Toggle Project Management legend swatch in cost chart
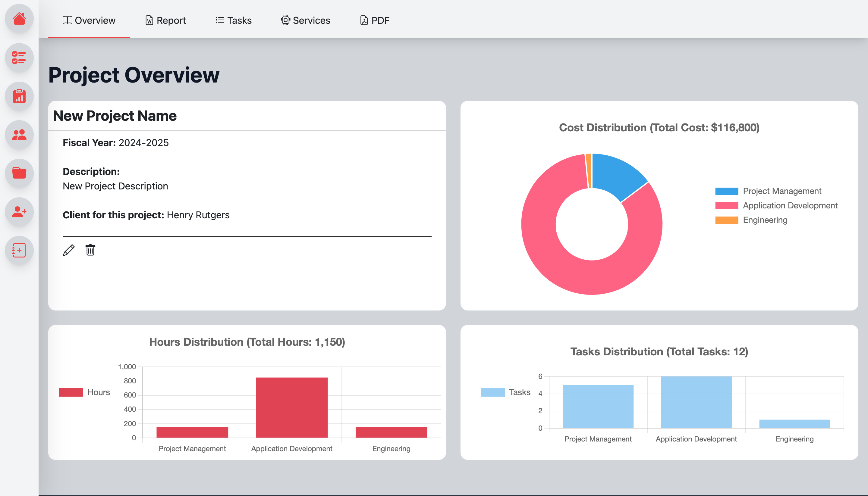Viewport: 868px width, 496px height. (x=727, y=191)
